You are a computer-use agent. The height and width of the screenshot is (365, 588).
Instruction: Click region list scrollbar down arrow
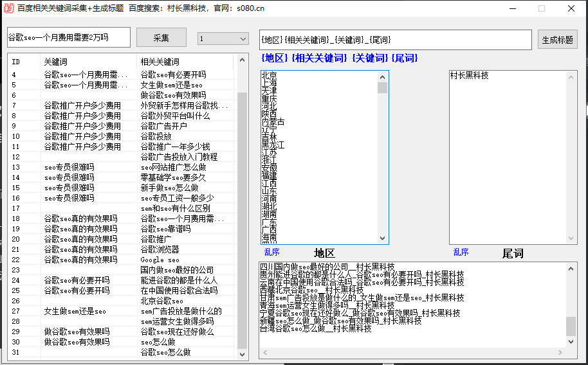pyautogui.click(x=382, y=238)
